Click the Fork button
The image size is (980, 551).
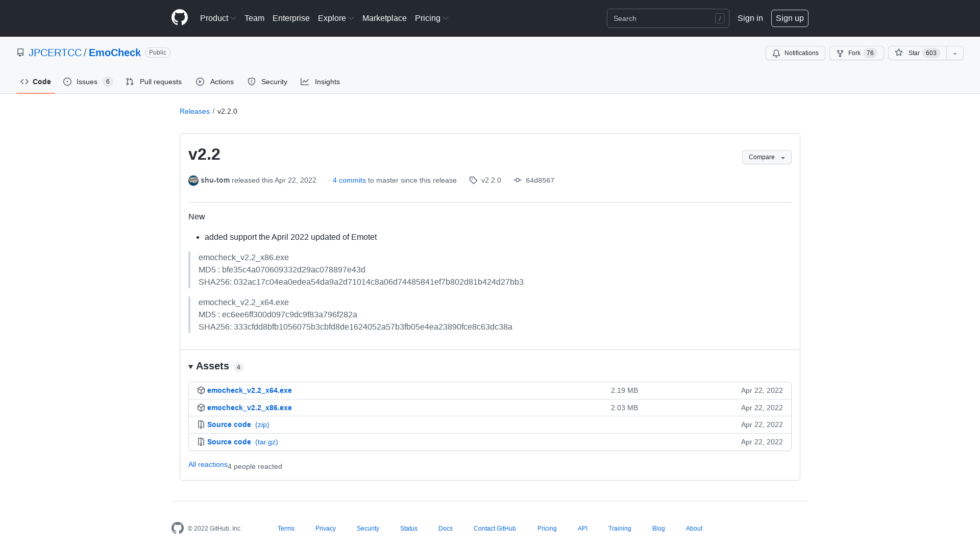coord(856,53)
